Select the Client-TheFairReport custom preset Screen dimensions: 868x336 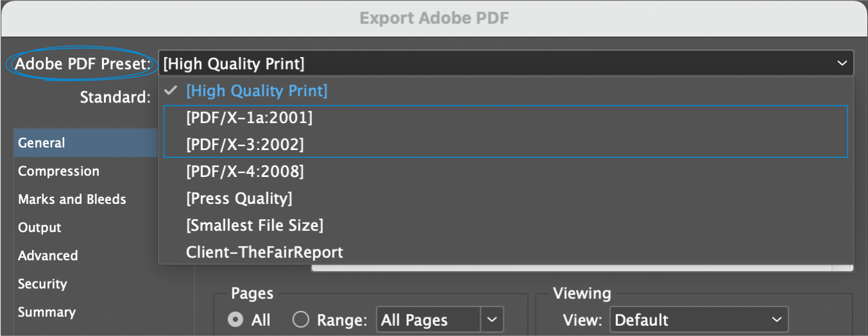tap(265, 253)
